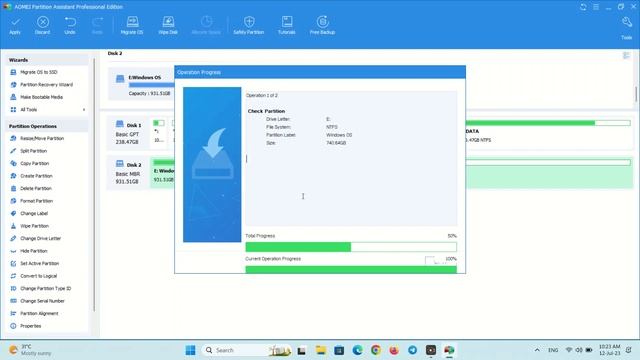Viewport: 640px width, 360px height.
Task: Toggle the view layout icon near Disk 2 header
Action: point(626,55)
